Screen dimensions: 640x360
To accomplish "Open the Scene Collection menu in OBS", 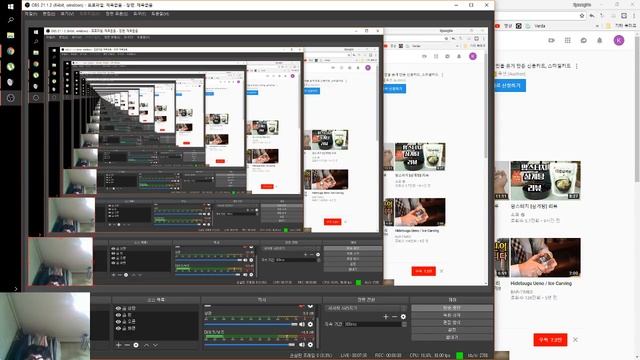I will (117, 14).
